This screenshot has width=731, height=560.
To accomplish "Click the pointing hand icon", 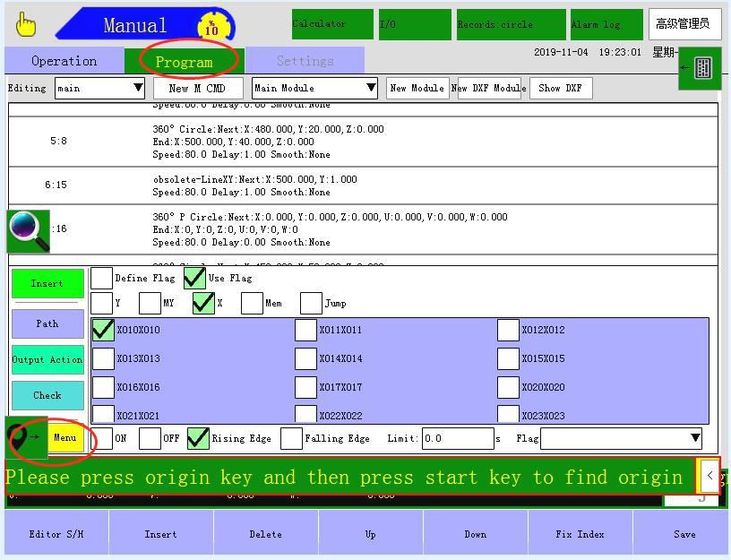I will (26, 25).
